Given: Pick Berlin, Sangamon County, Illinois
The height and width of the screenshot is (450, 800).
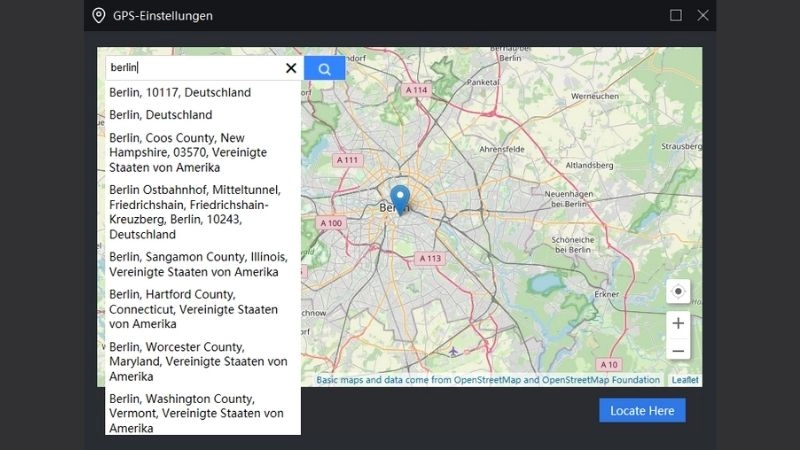Looking at the screenshot, I should tap(203, 264).
